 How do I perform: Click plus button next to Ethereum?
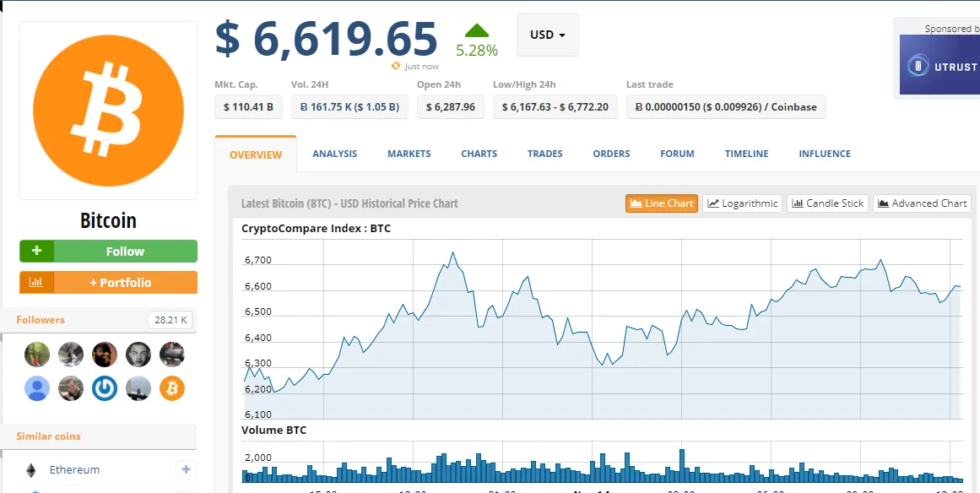[186, 470]
